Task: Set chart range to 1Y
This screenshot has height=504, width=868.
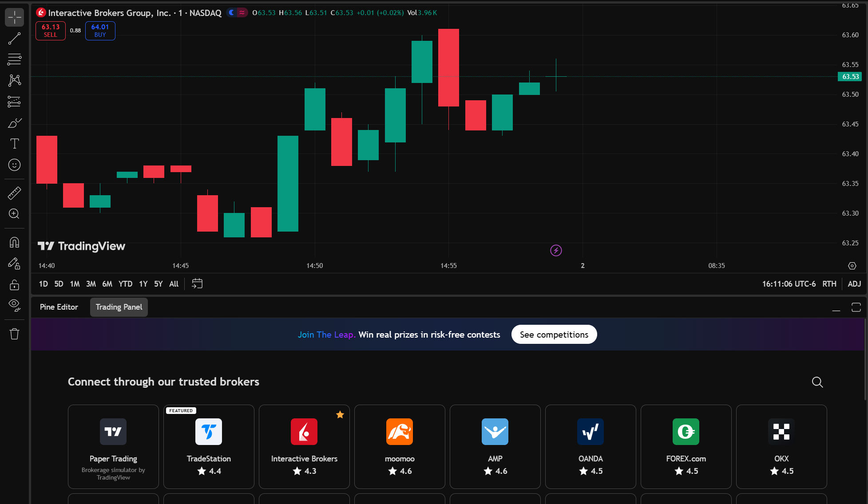Action: coord(143,284)
